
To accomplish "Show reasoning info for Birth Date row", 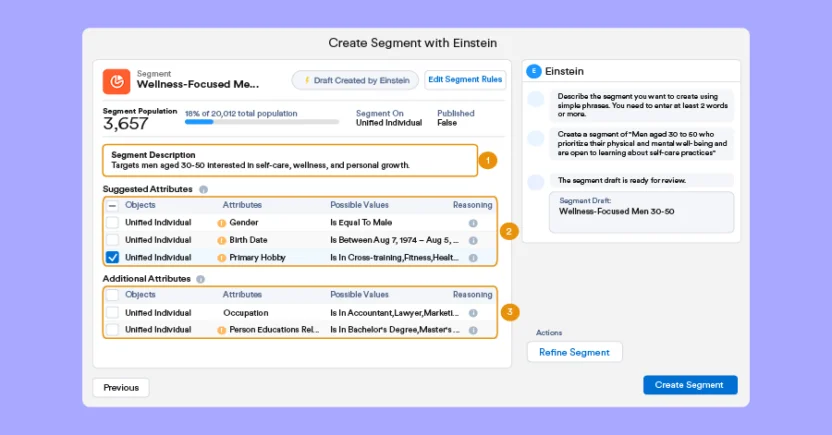I will (473, 241).
